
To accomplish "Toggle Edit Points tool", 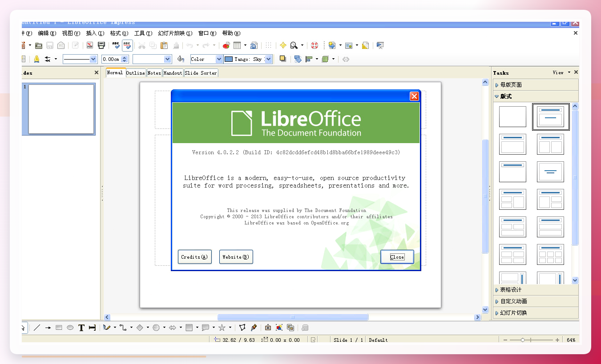I will click(x=242, y=328).
